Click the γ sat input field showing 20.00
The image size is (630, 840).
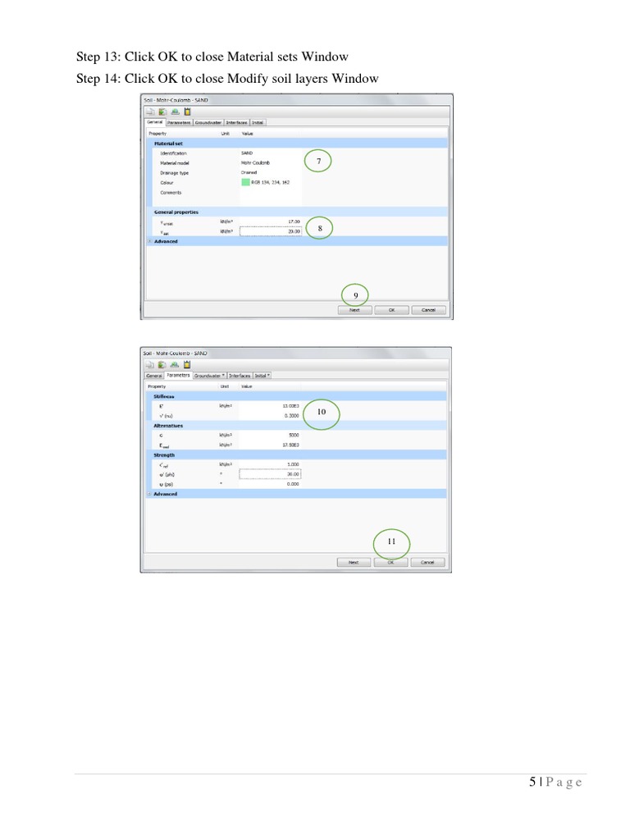[x=271, y=231]
